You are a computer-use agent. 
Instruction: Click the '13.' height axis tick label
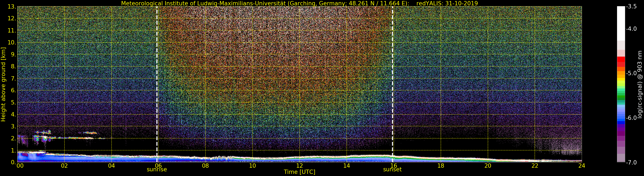click(x=12, y=6)
